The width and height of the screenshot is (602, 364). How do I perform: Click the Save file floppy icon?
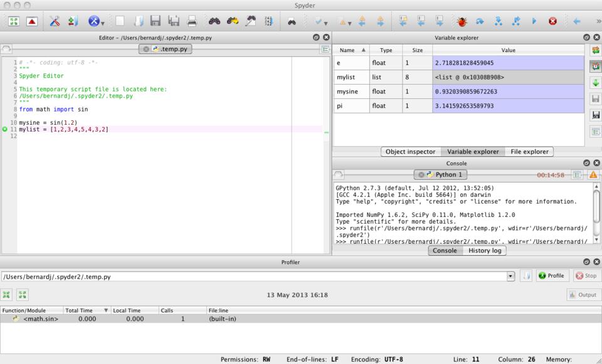(155, 21)
